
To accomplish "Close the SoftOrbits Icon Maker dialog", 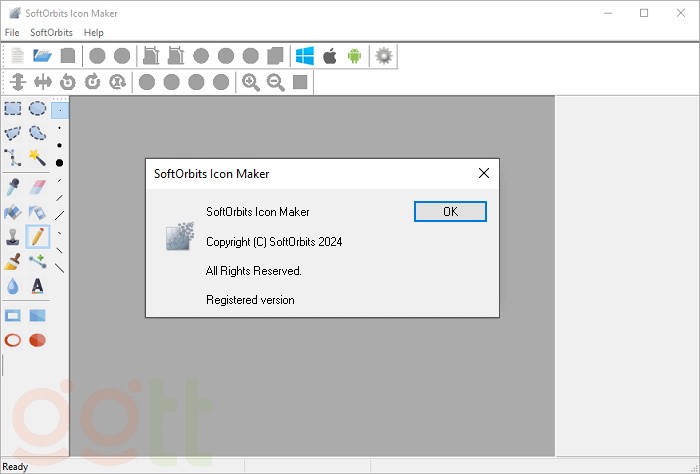I will tap(484, 173).
